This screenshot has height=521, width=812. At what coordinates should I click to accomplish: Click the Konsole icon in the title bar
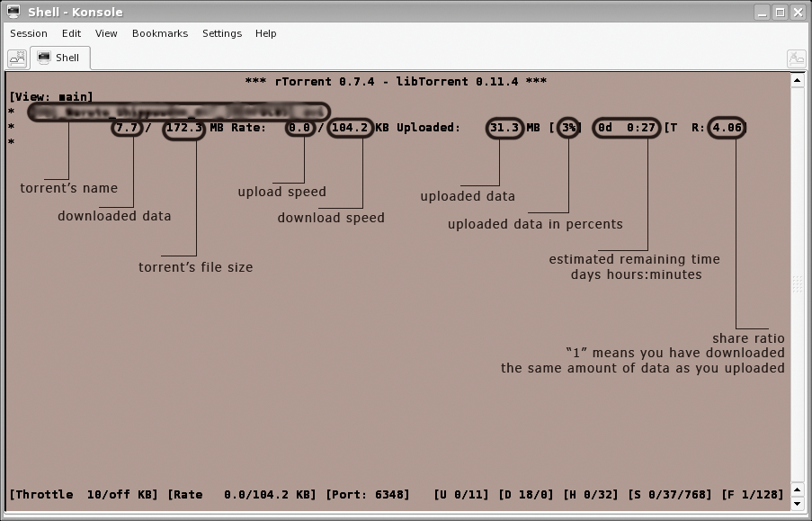point(13,12)
